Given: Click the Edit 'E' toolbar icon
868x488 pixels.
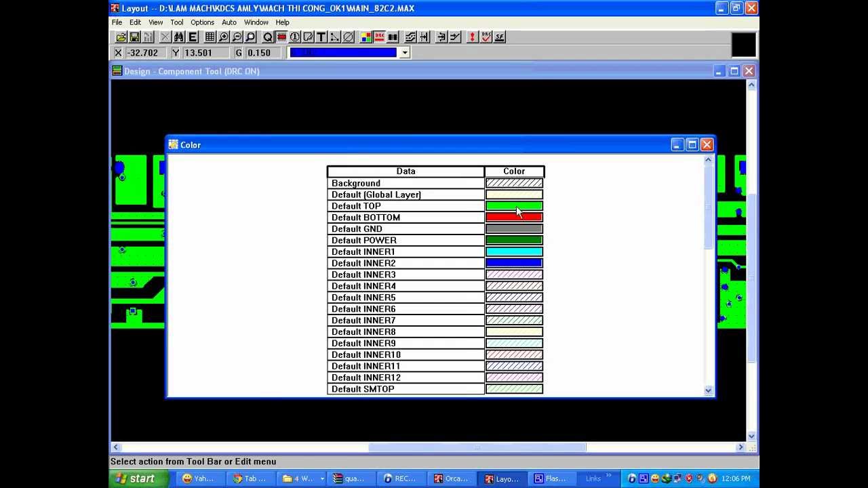Looking at the screenshot, I should coord(193,37).
